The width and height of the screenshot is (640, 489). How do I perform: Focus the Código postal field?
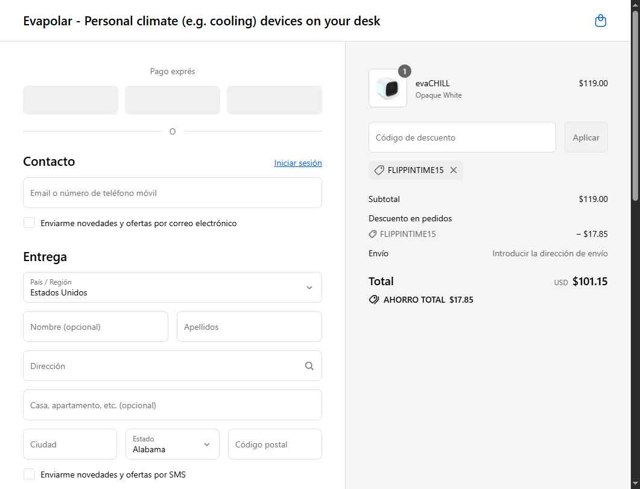click(x=275, y=444)
